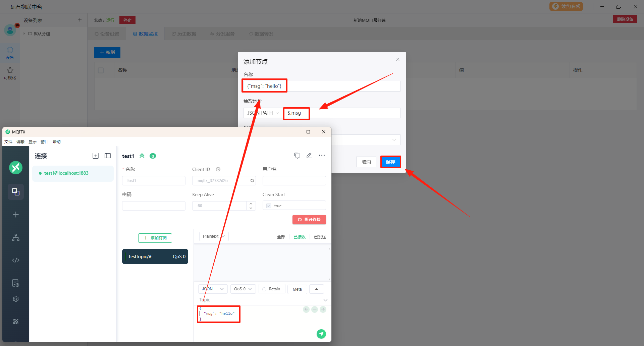Open the MQTTX scripts code icon
The image size is (644, 346).
(x=16, y=260)
